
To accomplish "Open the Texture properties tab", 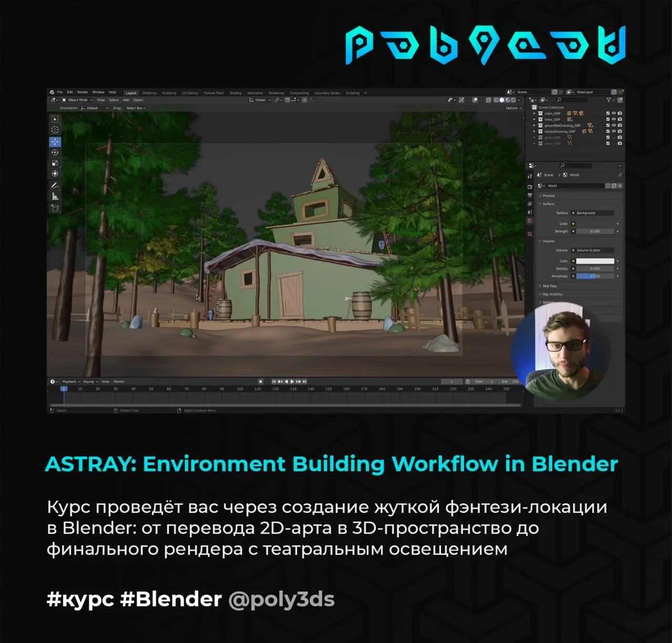I will 530,234.
